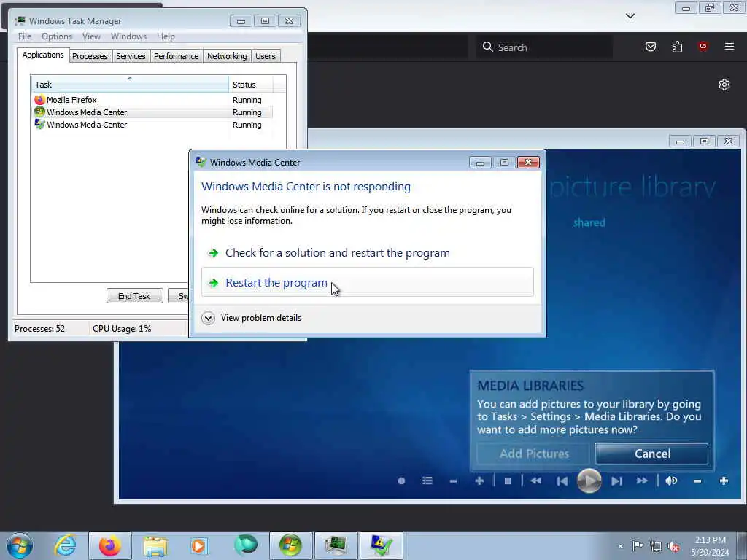Switch to Task Manager taskbar button

pos(336,545)
